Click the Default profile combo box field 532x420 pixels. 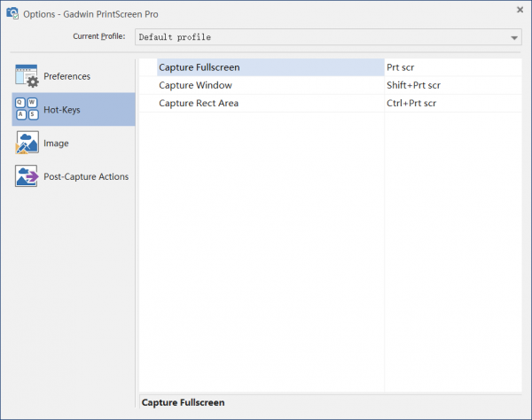(x=328, y=37)
